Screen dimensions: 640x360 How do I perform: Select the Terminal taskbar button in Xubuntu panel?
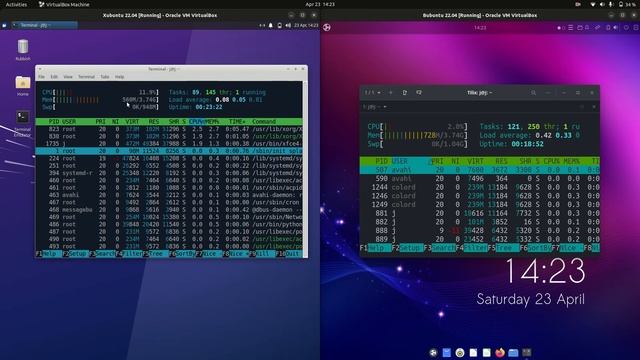(x=44, y=25)
